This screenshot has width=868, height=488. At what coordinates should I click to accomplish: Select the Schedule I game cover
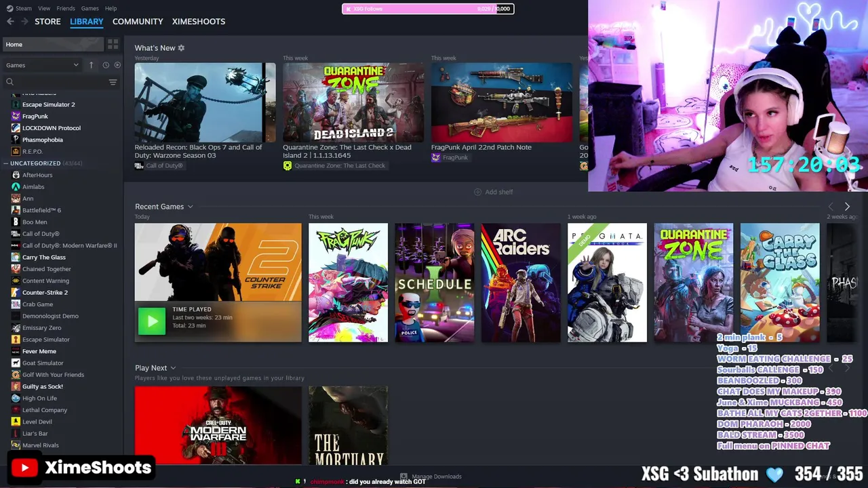pyautogui.click(x=435, y=283)
